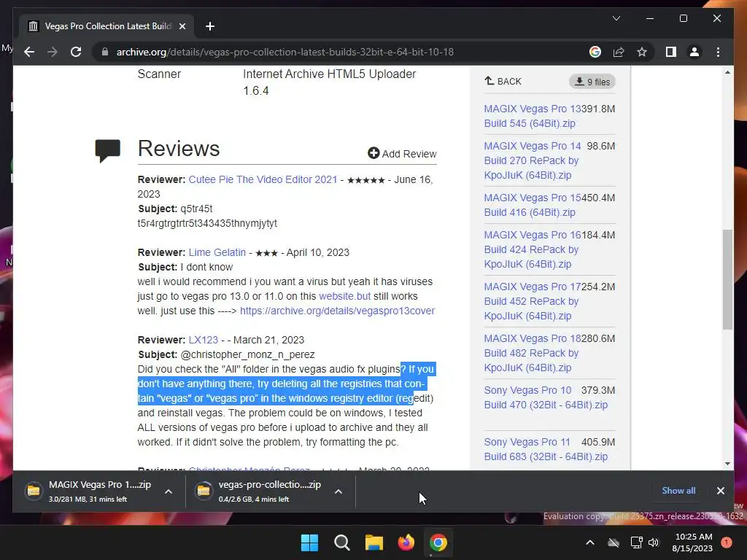This screenshot has width=747, height=560.
Task: Open network settings from system tray
Action: click(636, 542)
